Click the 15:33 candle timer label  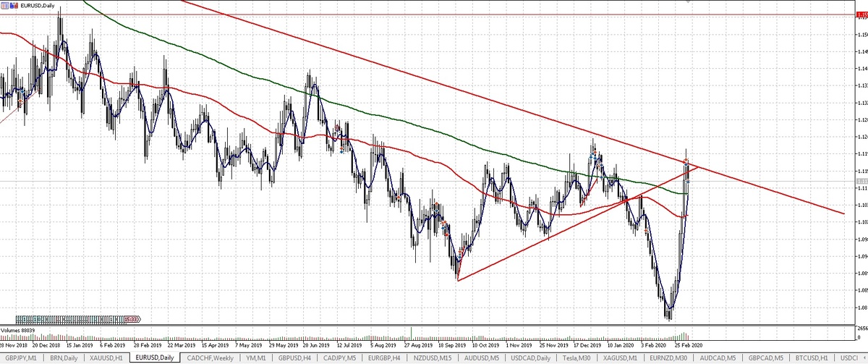pyautogui.click(x=132, y=319)
